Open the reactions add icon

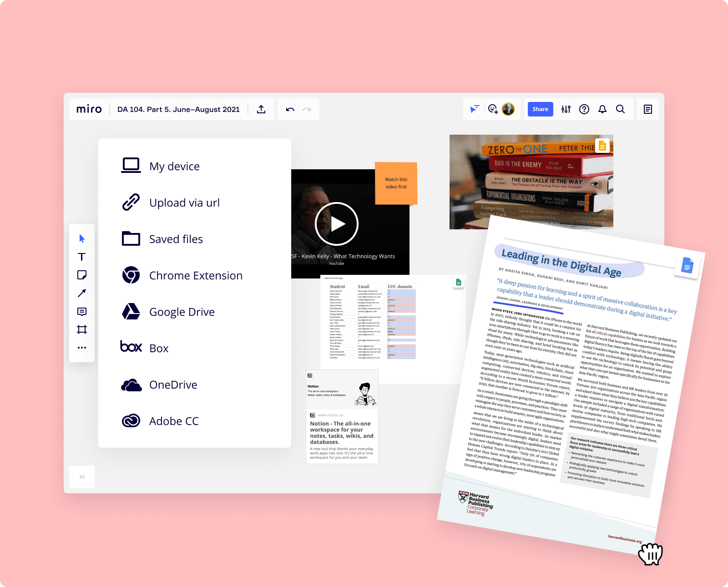click(x=493, y=109)
